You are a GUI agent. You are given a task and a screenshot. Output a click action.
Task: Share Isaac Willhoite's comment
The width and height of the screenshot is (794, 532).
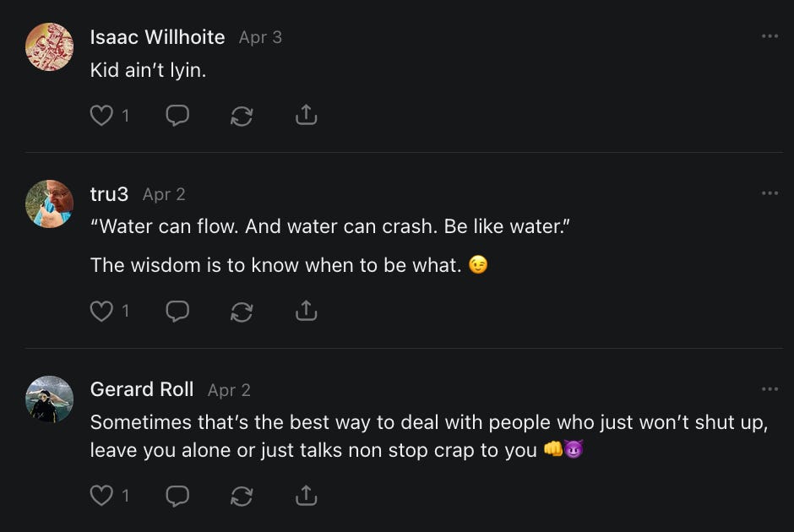(306, 115)
